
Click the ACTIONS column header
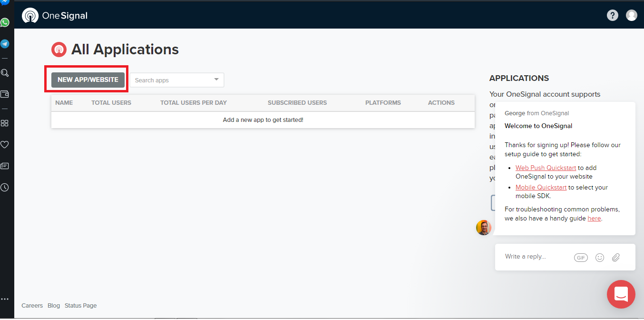441,102
